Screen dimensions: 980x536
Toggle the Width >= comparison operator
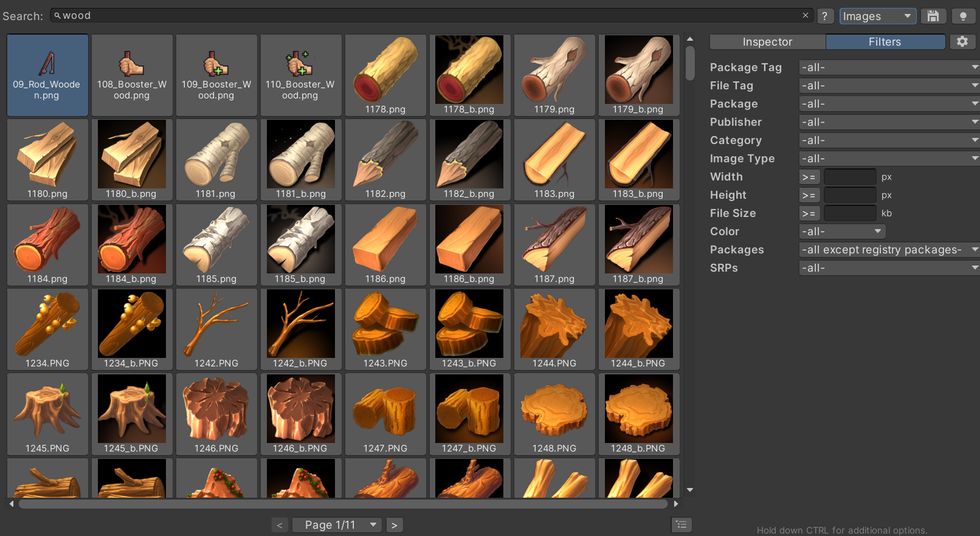click(809, 177)
